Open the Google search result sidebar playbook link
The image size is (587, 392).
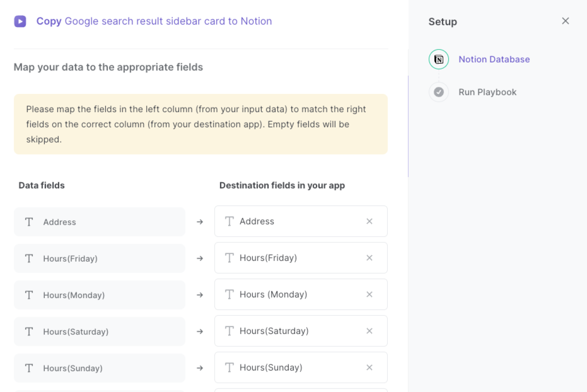click(168, 21)
